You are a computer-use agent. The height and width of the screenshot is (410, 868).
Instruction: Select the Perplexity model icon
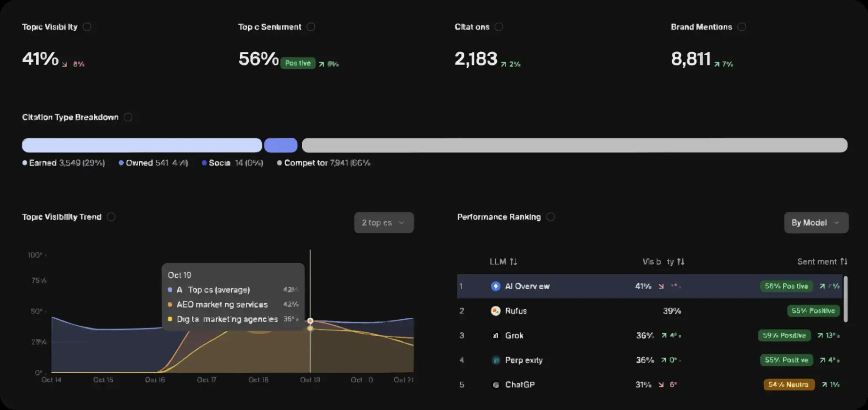click(495, 360)
